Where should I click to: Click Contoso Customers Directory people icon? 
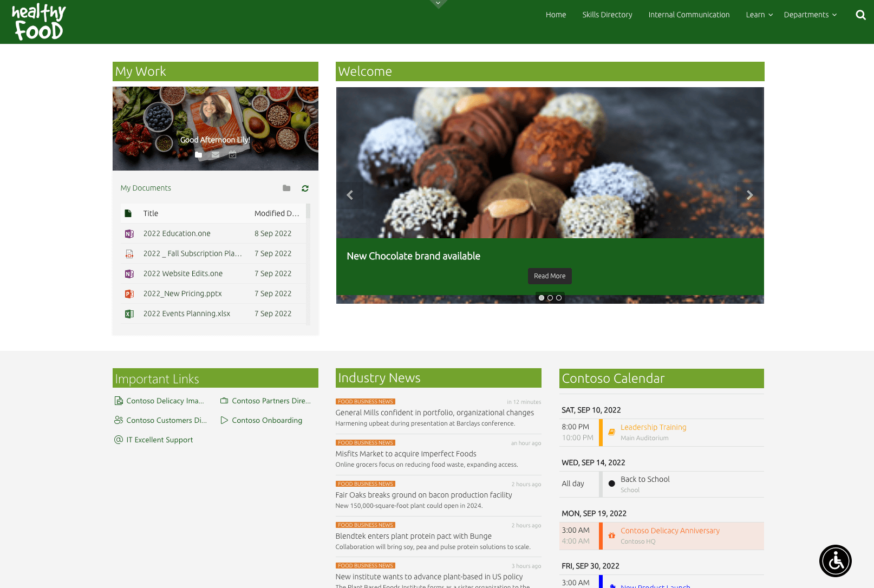[119, 420]
